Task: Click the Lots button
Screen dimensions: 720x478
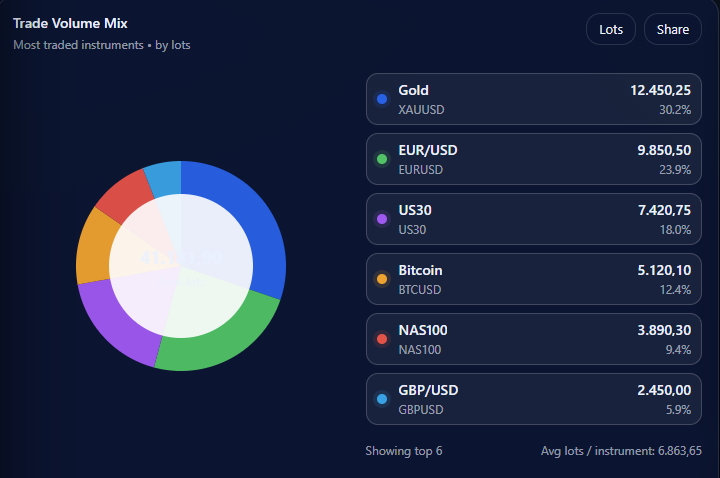Action: tap(611, 29)
